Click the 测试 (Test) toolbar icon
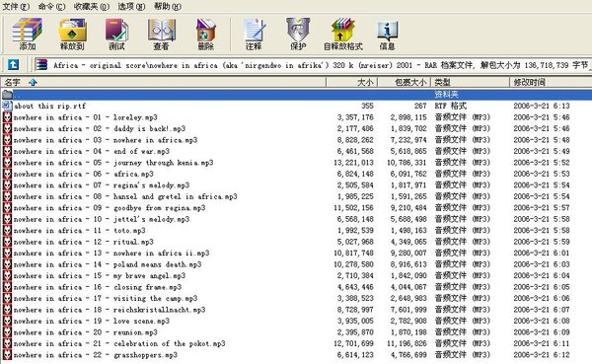This screenshot has height=364, width=592. (x=116, y=34)
